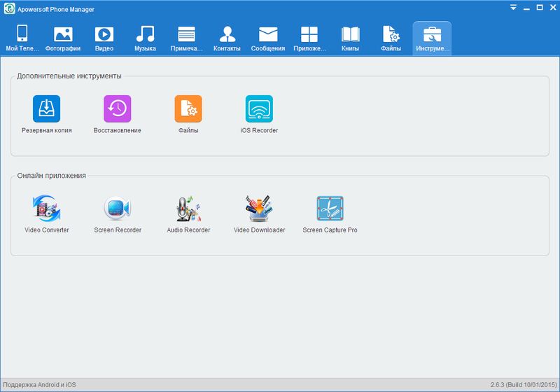The width and height of the screenshot is (560, 392).
Task: Open the Музыка tab
Action: click(x=145, y=38)
